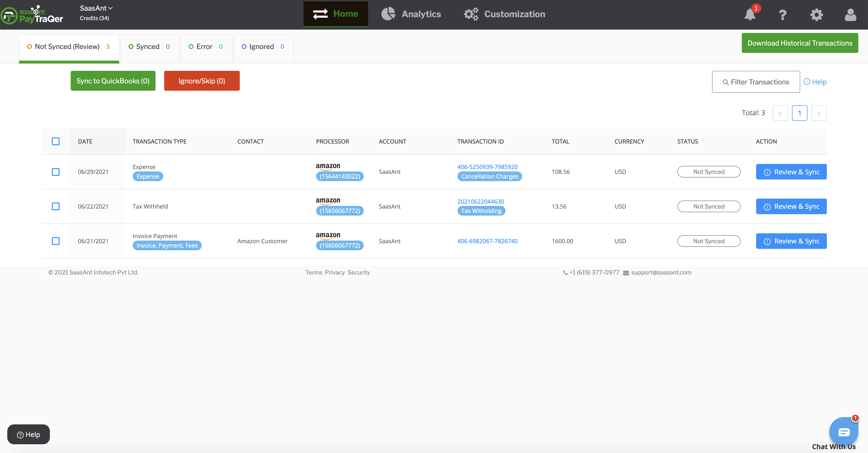This screenshot has width=868, height=453.
Task: Check the select-all checkbox in table header
Action: coord(56,141)
